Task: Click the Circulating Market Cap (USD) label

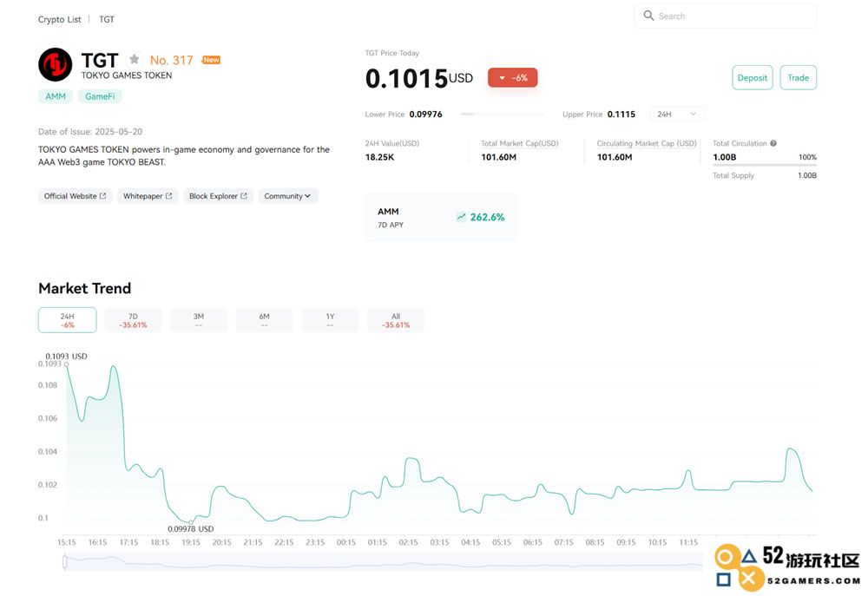Action: pos(647,143)
